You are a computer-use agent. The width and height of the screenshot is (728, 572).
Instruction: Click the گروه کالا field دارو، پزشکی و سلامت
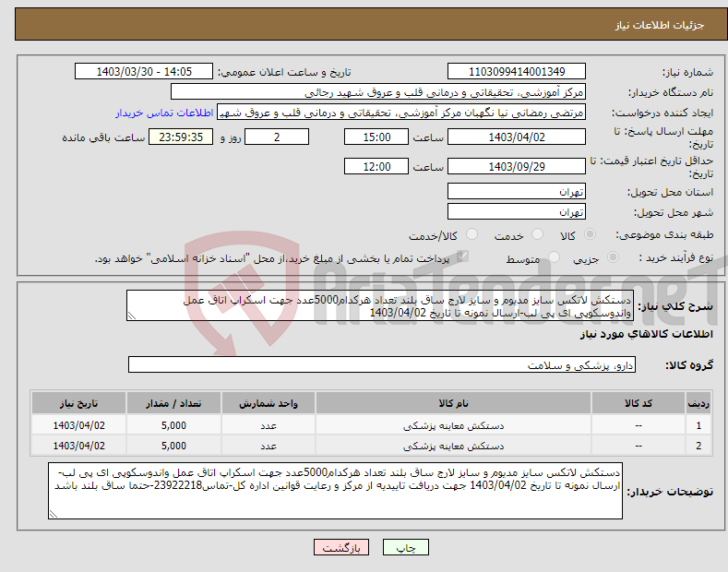382,365
